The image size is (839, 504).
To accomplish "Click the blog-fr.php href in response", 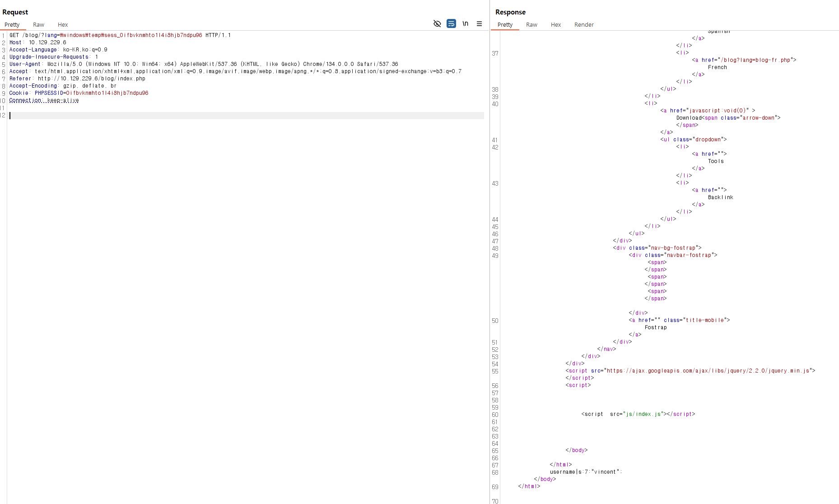I will point(755,60).
